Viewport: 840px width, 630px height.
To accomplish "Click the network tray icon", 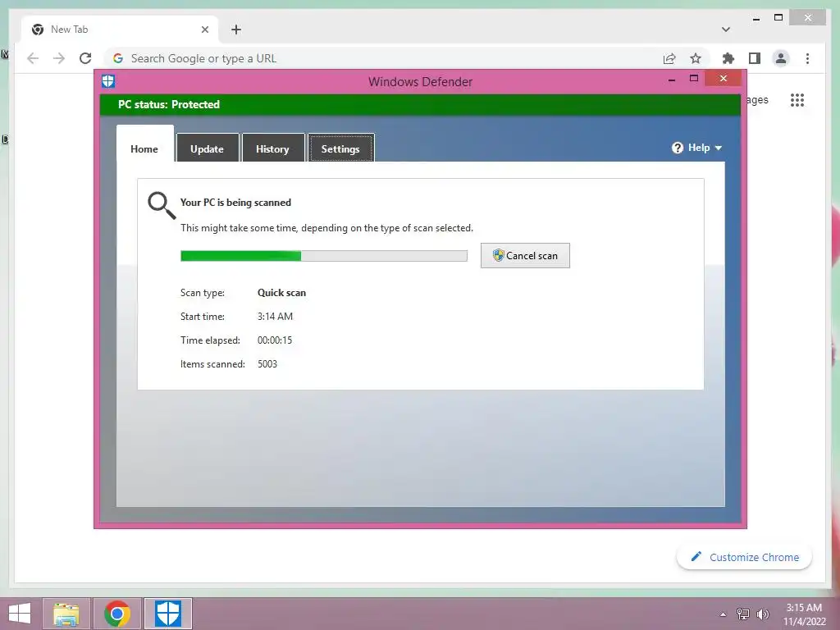I will (743, 614).
